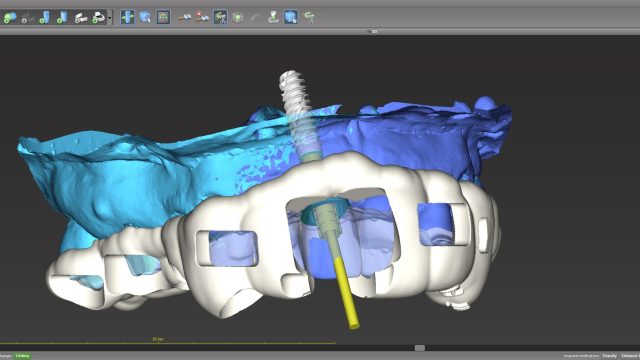Click the green shield box icon

[238, 17]
